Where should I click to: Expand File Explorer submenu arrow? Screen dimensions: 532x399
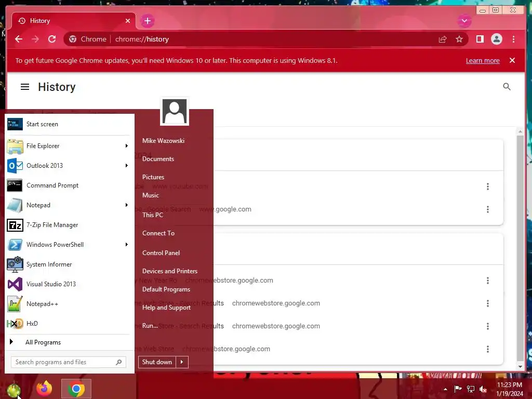[127, 146]
